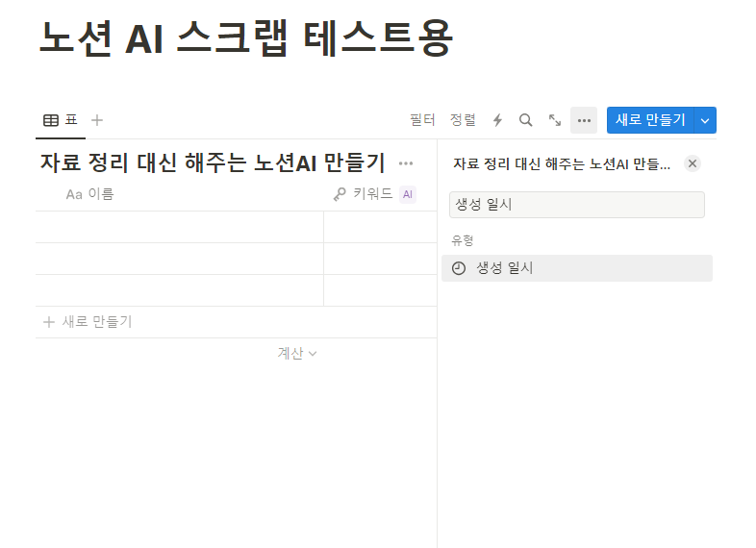756x548 pixels.
Task: Open the view settings three-dot menu
Action: point(584,120)
